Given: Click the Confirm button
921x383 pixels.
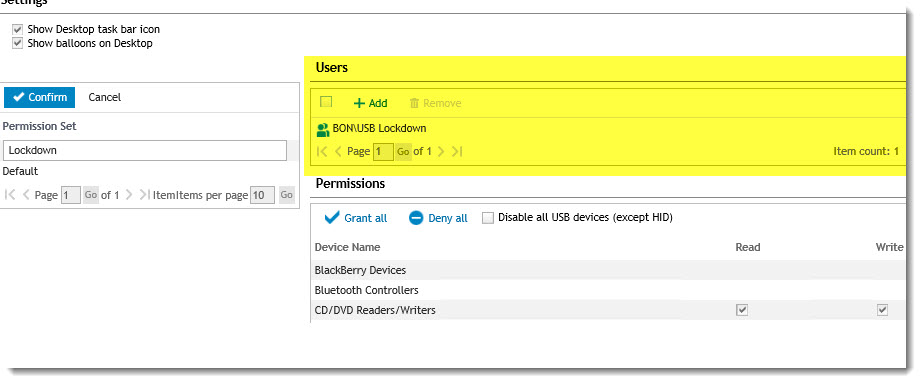Looking at the screenshot, I should [39, 98].
